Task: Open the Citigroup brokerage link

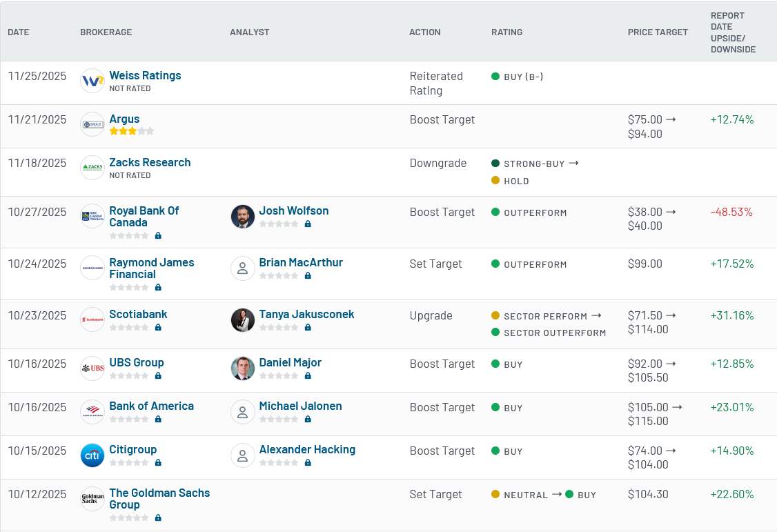Action: pos(132,449)
